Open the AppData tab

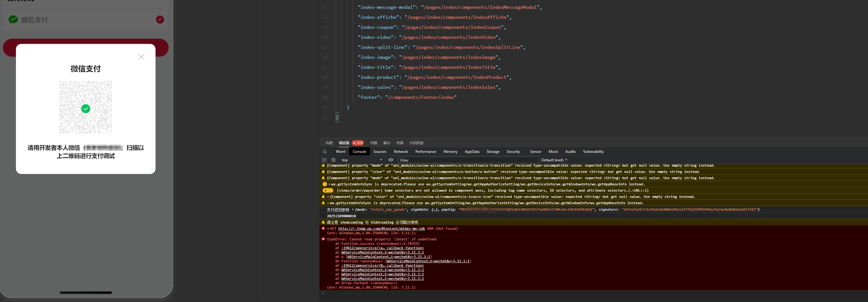(x=472, y=152)
